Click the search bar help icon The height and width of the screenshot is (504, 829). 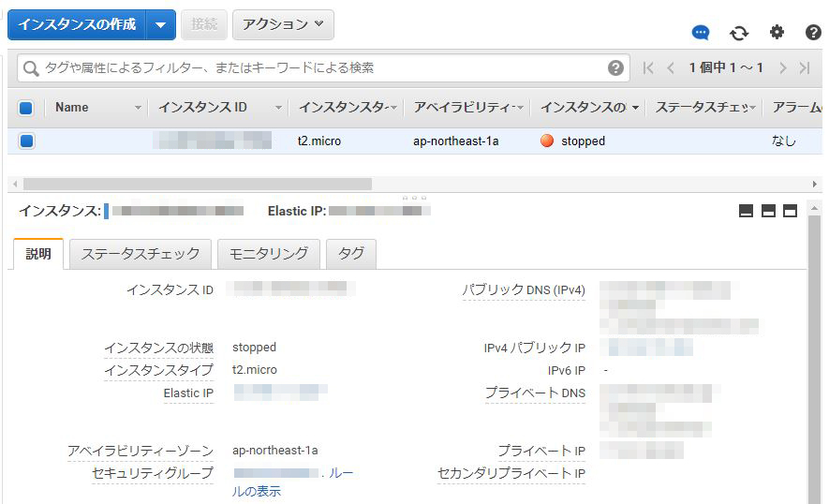(x=615, y=67)
